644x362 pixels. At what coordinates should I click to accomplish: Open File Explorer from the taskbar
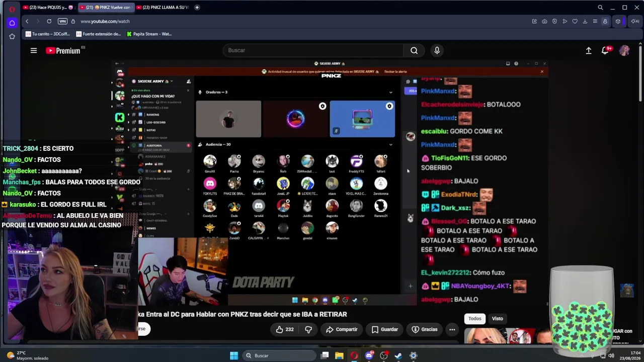click(339, 355)
